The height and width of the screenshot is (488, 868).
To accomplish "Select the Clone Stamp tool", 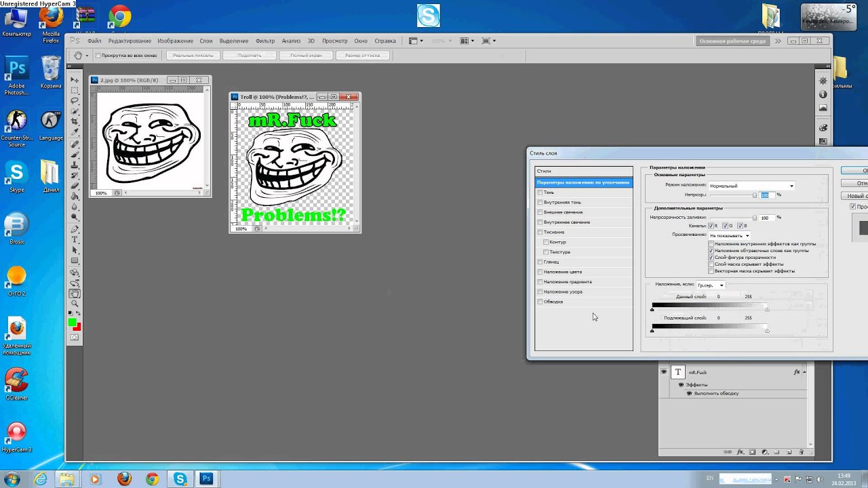I will tap(75, 165).
